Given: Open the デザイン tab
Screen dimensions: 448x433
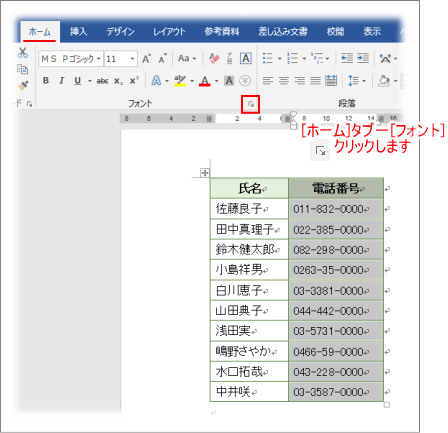Looking at the screenshot, I should click(120, 32).
